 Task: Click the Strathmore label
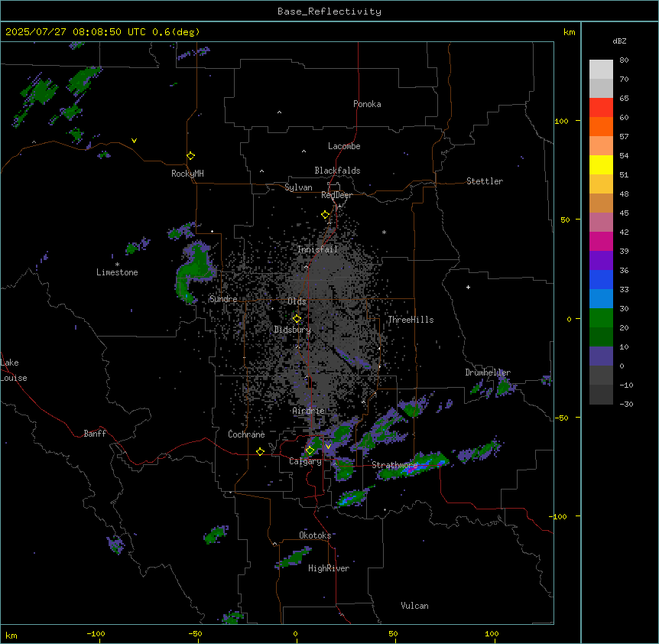pos(394,465)
